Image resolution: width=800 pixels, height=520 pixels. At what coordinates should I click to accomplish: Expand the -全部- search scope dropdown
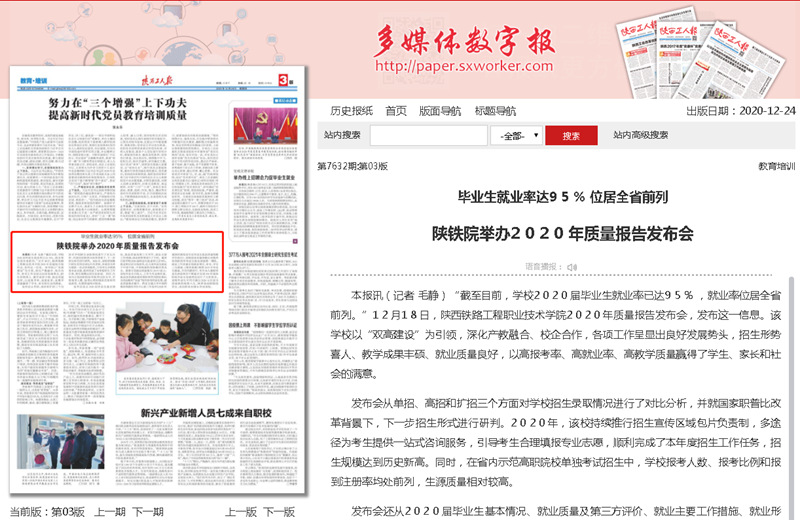(x=516, y=135)
